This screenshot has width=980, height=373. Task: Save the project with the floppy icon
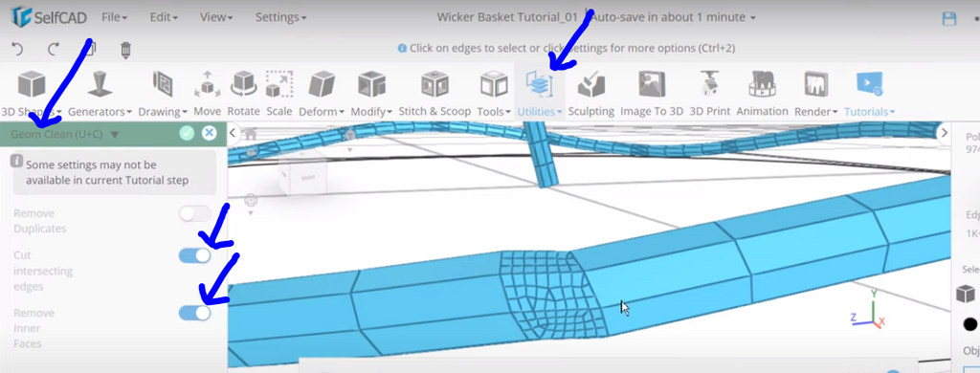click(948, 18)
